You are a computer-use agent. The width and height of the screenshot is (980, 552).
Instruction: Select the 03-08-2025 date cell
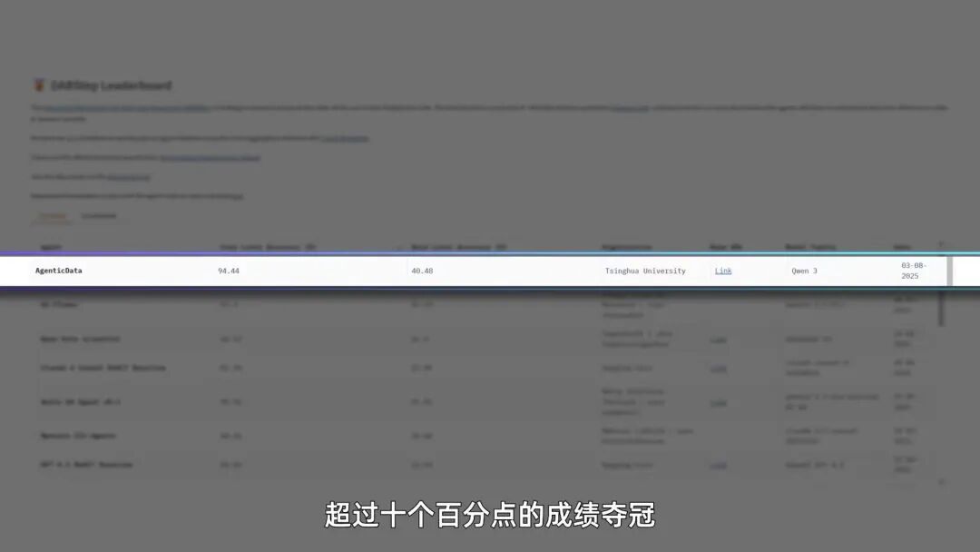914,271
